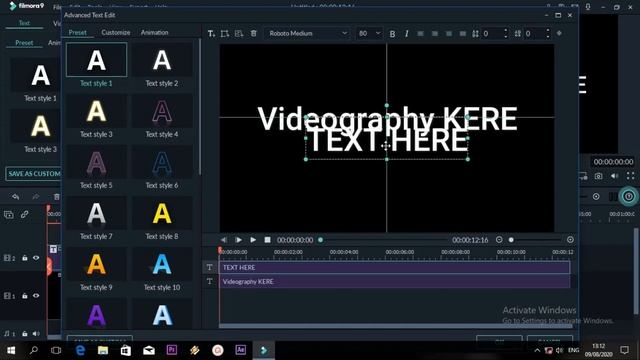Click the preview progress slider handle
Viewport: 640px width, 360px height.
click(320, 240)
